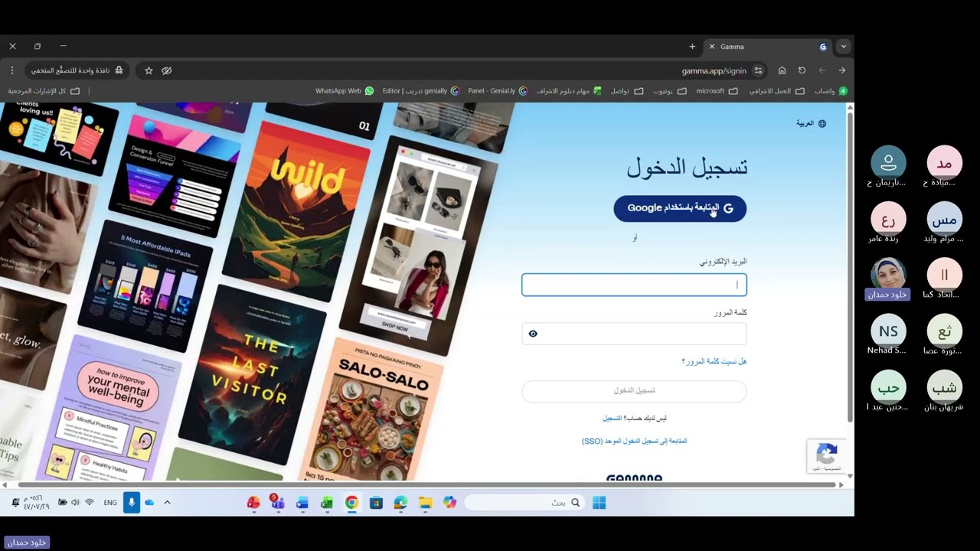Select participant خلود حمدان video tile
980x551 pixels.
pyautogui.click(x=888, y=278)
